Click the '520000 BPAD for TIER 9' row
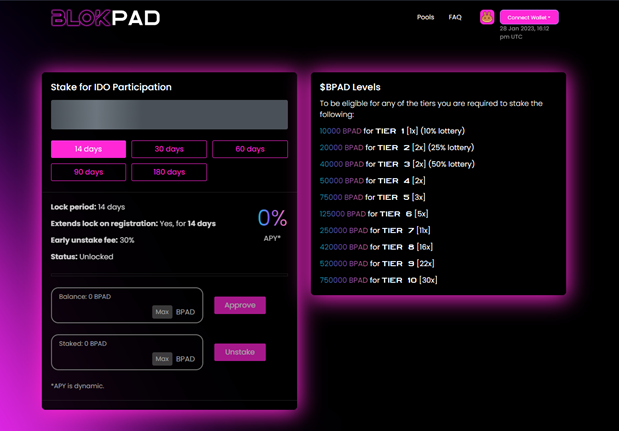This screenshot has height=432, width=620. click(377, 264)
